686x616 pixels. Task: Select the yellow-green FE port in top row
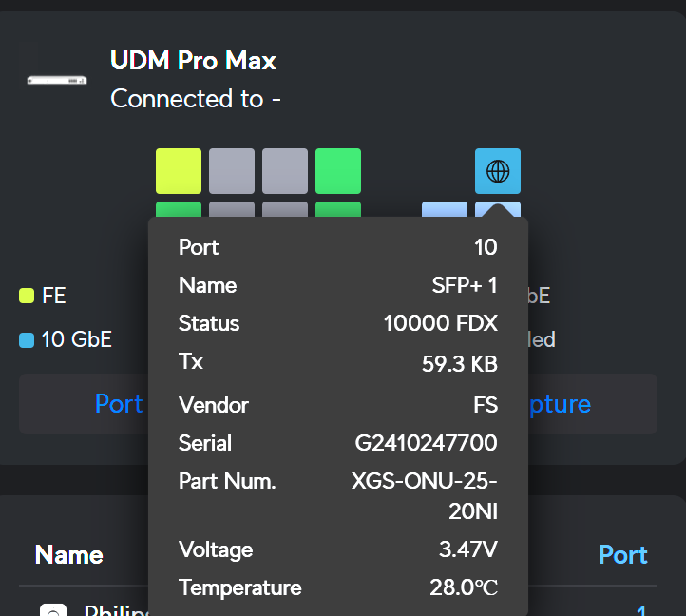click(x=179, y=171)
